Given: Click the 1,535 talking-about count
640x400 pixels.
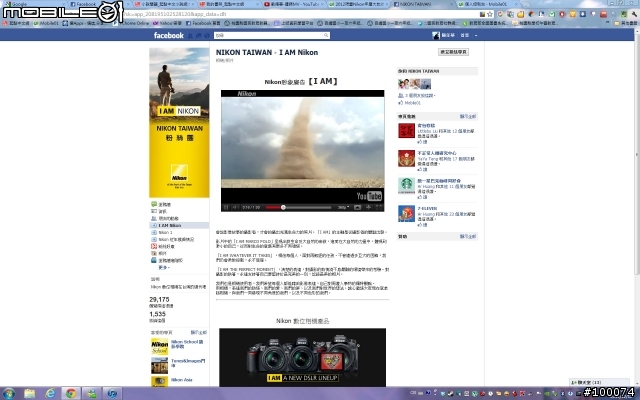Looking at the screenshot, I should coord(158,314).
